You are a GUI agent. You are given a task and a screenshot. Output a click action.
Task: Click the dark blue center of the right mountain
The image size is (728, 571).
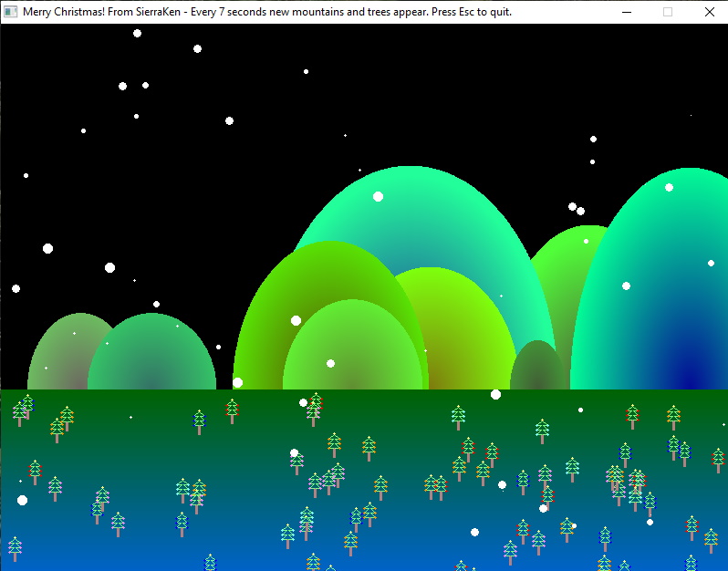point(686,374)
